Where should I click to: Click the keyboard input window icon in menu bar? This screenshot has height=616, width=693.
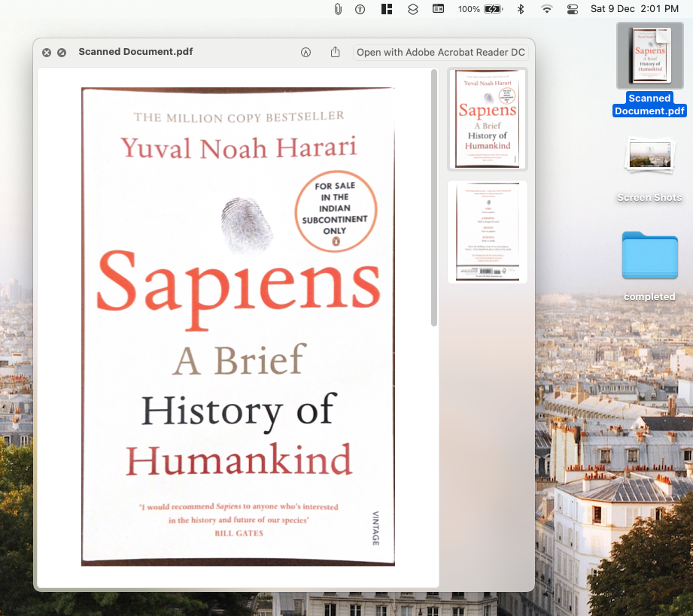438,9
